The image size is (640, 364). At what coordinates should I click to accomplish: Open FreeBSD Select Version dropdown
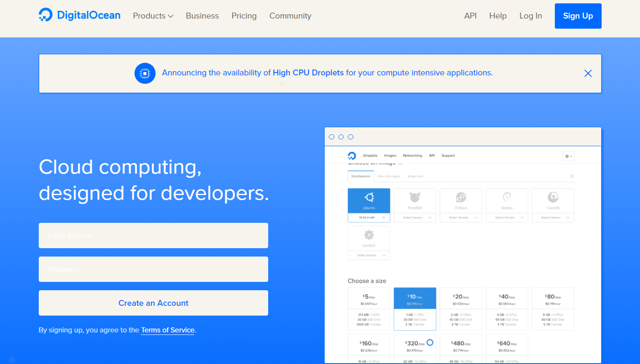415,217
